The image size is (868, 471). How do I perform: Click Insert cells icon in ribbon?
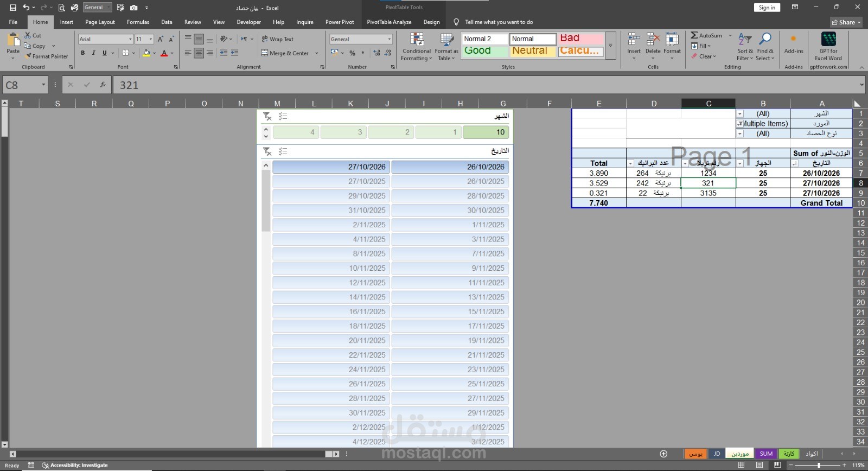634,40
